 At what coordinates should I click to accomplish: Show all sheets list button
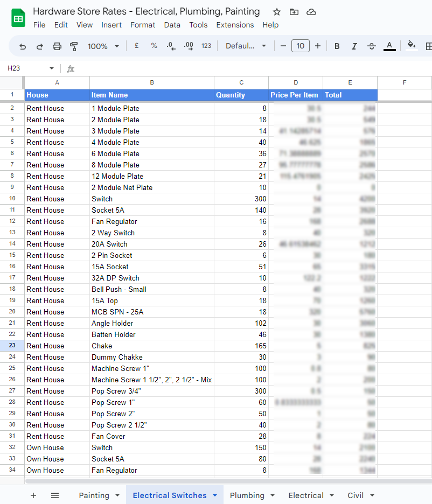tap(55, 495)
